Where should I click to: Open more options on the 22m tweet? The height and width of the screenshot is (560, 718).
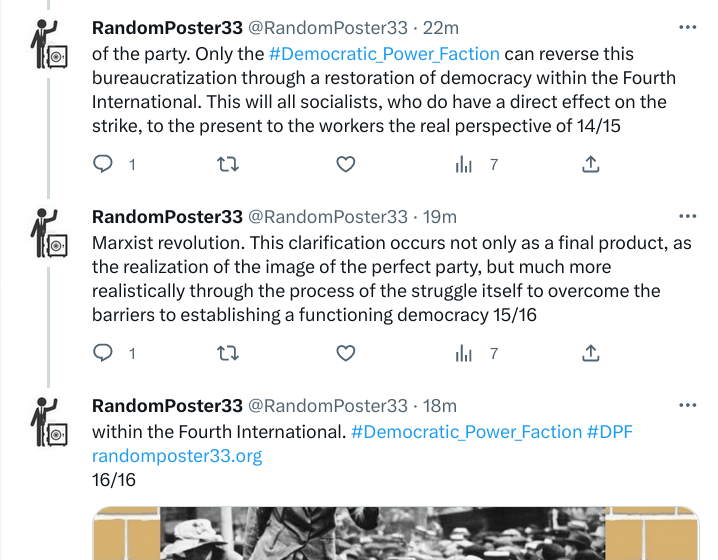(x=687, y=28)
